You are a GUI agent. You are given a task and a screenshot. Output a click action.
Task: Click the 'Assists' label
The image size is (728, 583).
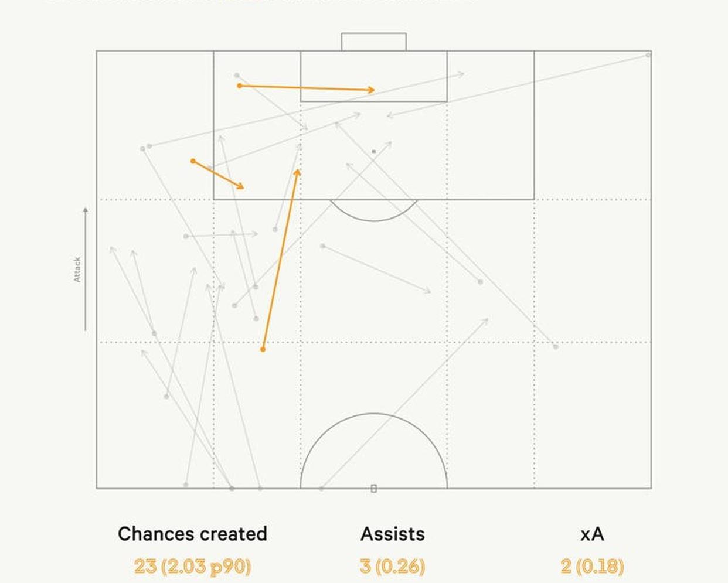pyautogui.click(x=392, y=534)
